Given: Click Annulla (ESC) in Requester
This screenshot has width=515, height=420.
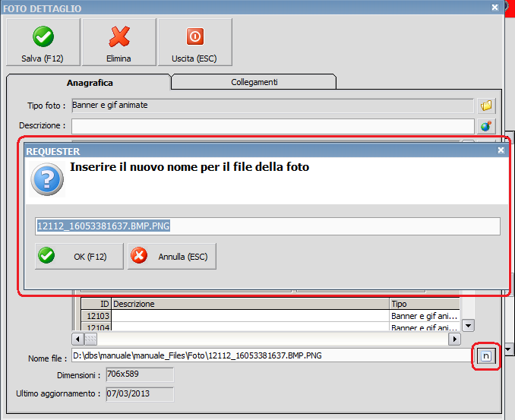Looking at the screenshot, I should [172, 256].
